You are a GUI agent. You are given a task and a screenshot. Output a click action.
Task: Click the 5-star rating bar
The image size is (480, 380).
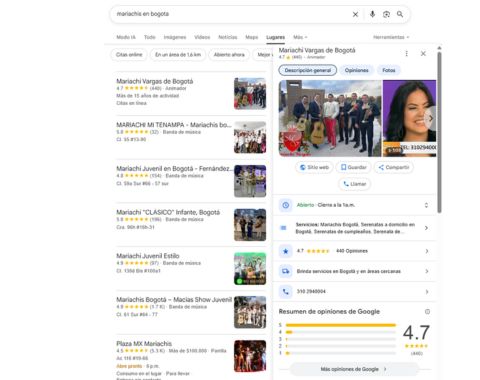[x=341, y=325]
